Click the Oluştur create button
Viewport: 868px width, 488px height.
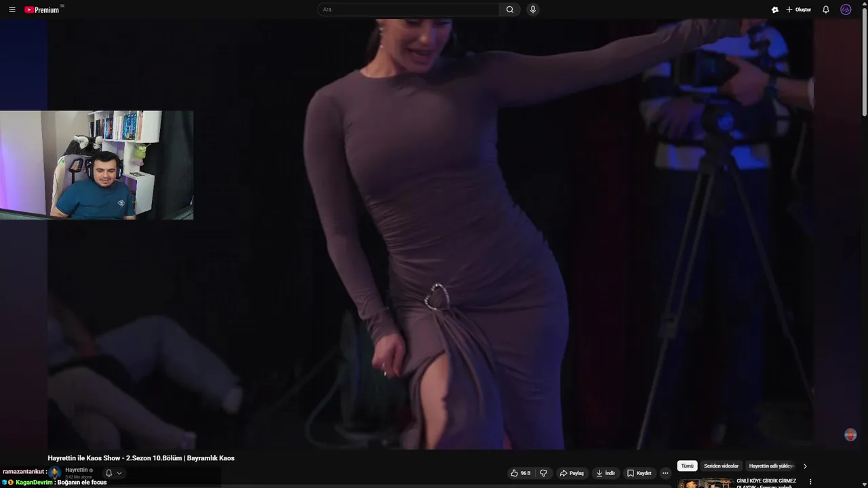pyautogui.click(x=799, y=9)
